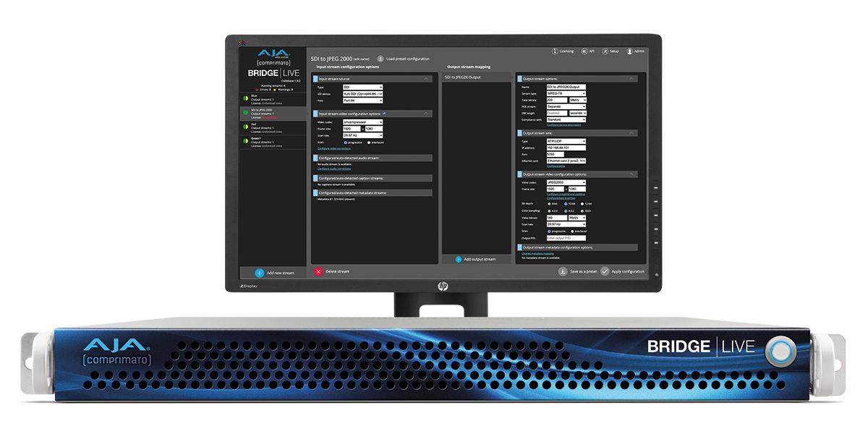The height and width of the screenshot is (426, 868).
Task: Click the Total bitrate value field
Action: point(557,100)
